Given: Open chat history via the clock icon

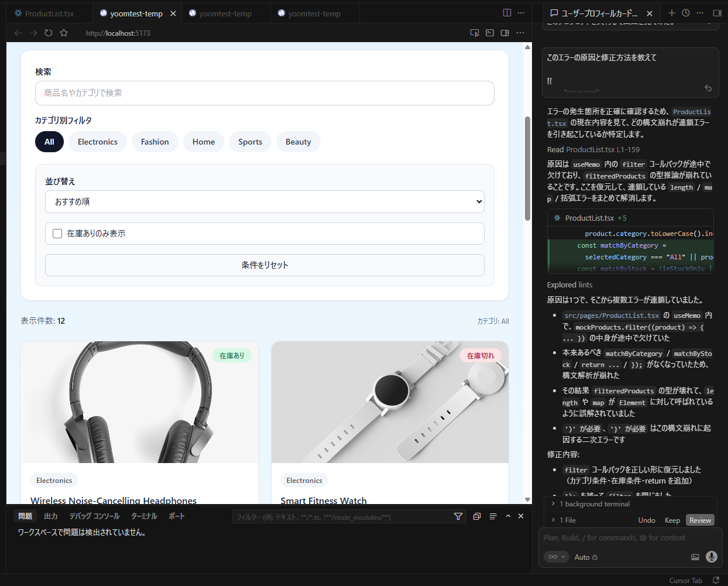Looking at the screenshot, I should 686,13.
